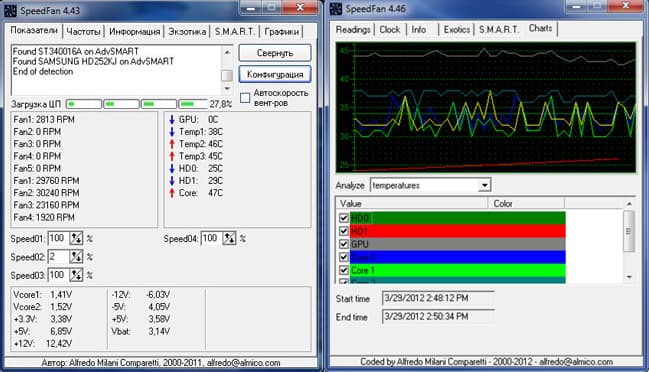Image resolution: width=649 pixels, height=372 pixels.
Task: Open the Analyze temperatures dropdown
Action: [x=484, y=185]
